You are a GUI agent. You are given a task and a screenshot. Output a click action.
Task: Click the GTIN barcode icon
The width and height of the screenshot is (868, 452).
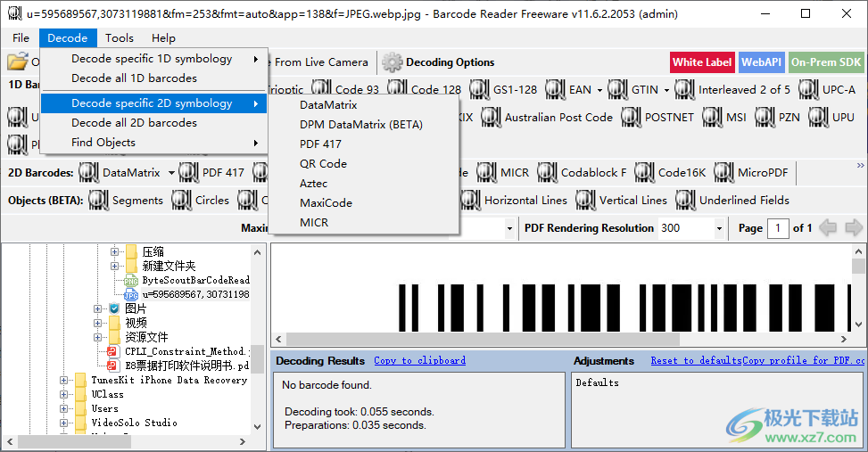tap(618, 89)
